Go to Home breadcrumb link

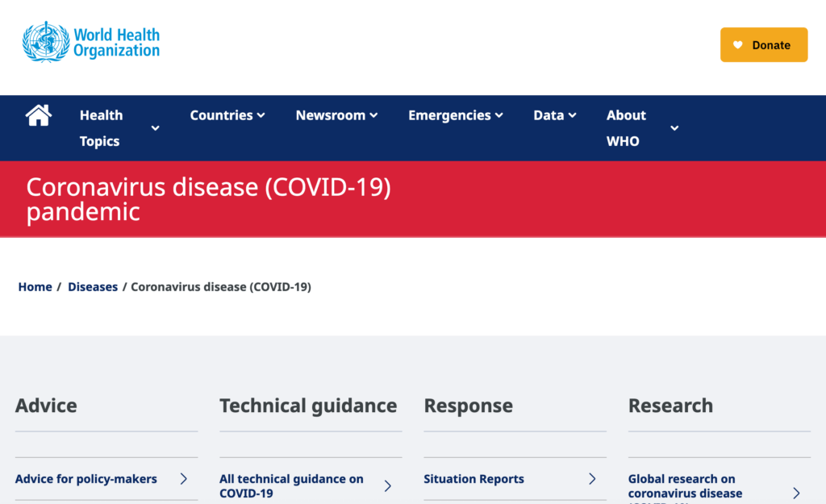pyautogui.click(x=35, y=287)
